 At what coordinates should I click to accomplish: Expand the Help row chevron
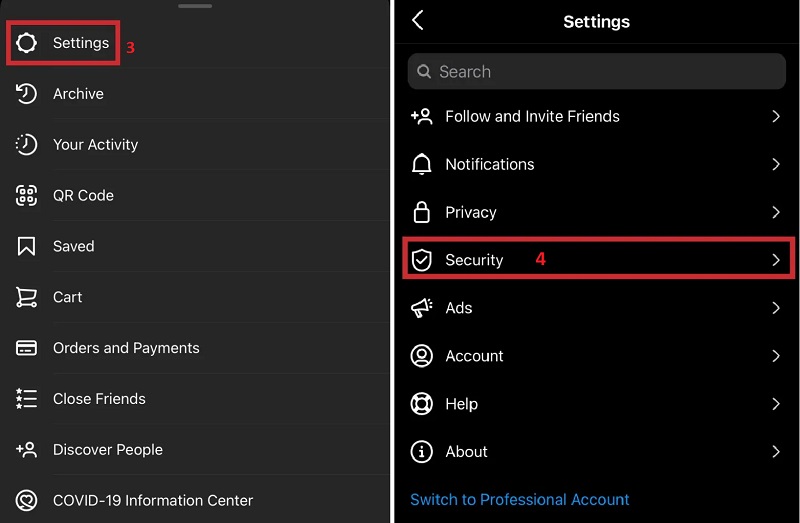tap(776, 404)
